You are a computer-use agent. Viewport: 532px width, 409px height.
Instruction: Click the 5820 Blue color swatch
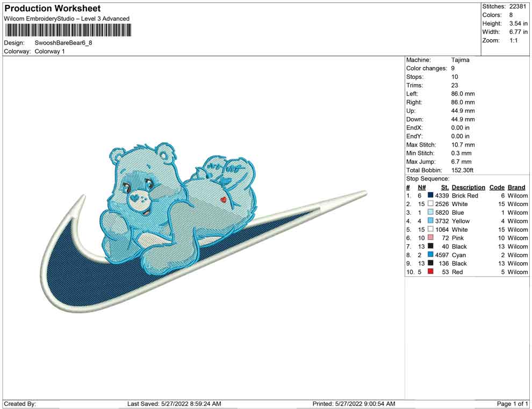pyautogui.click(x=430, y=212)
